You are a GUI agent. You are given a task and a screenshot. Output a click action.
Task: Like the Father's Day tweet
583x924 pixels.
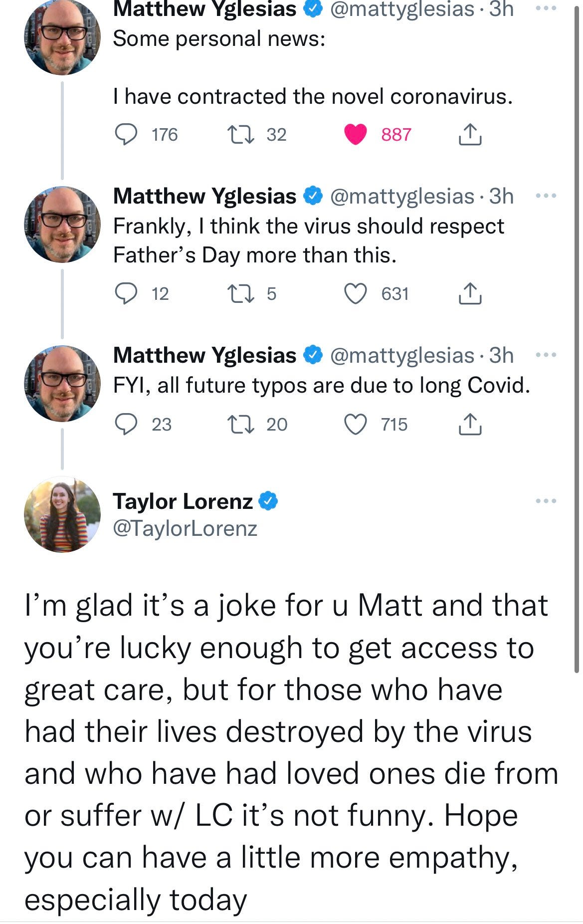[x=356, y=294]
